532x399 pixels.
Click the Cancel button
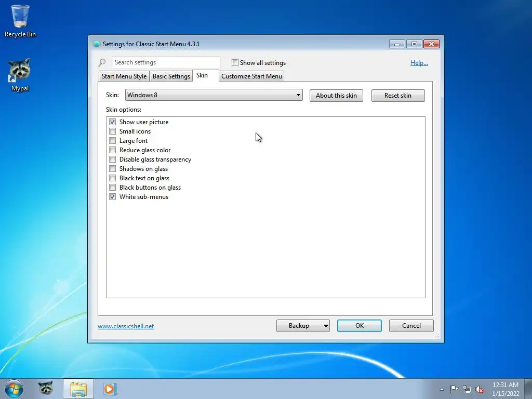(411, 326)
